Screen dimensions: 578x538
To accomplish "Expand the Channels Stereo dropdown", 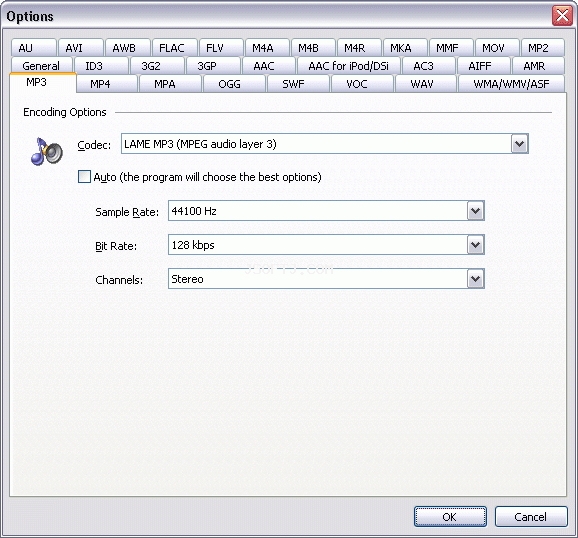I will coord(476,279).
